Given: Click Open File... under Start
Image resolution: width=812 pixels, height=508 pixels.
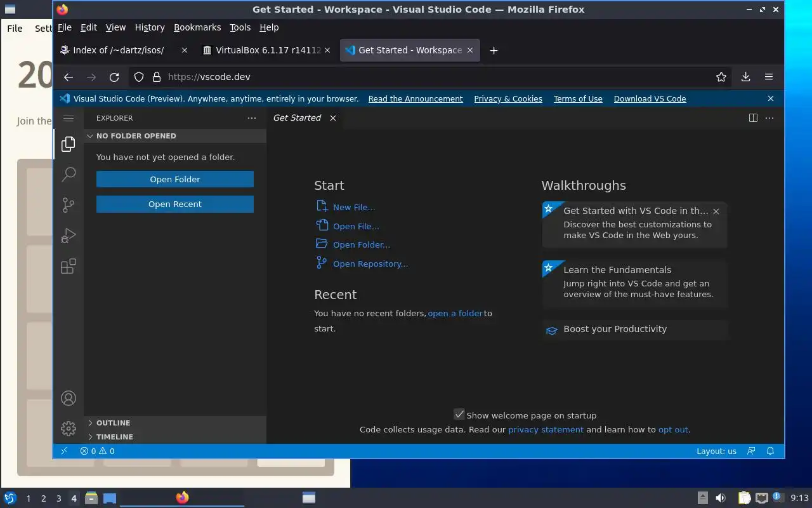Looking at the screenshot, I should coord(356,226).
